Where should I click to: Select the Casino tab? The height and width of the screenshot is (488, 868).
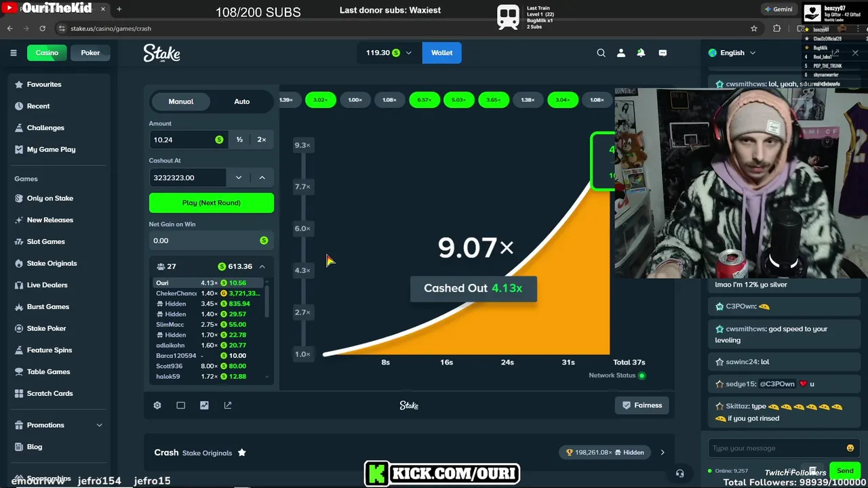tap(47, 53)
